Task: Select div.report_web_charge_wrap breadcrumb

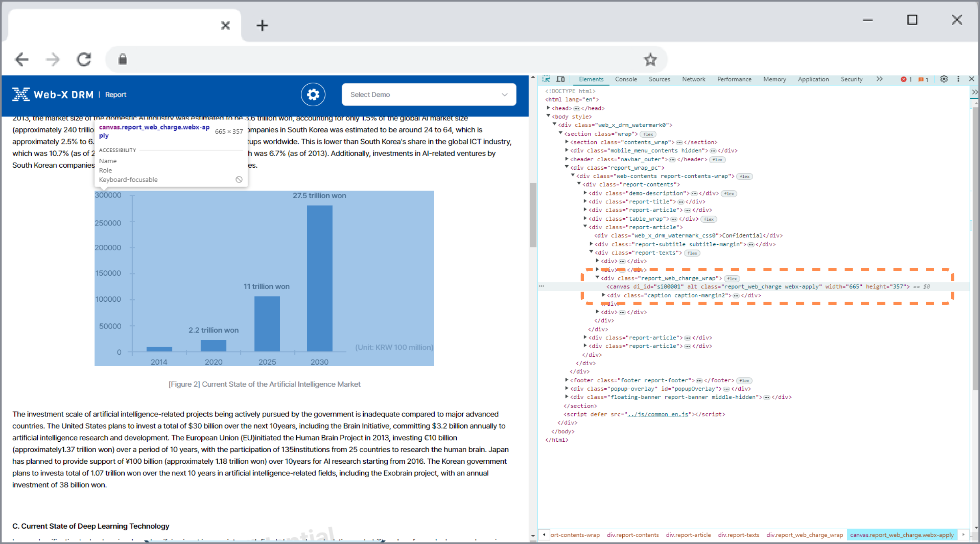Action: tap(804, 535)
